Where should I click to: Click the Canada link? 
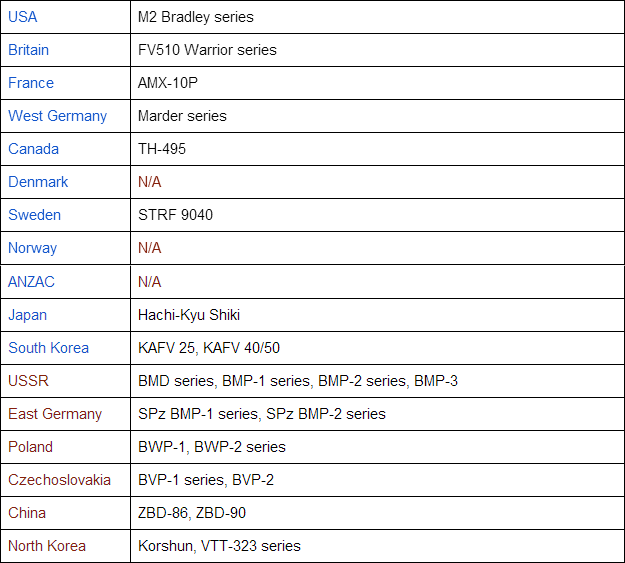(x=33, y=149)
